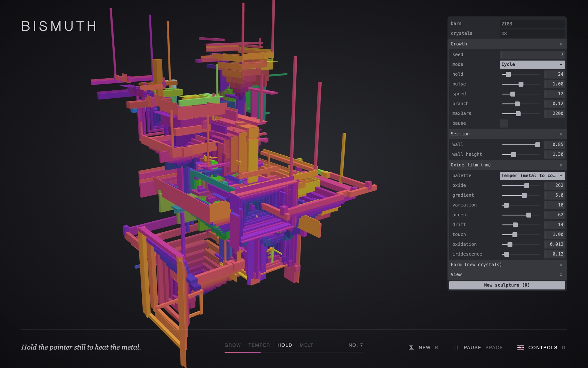The height and width of the screenshot is (368, 588).
Task: Click the crystals readout showing 48
Action: [532, 34]
